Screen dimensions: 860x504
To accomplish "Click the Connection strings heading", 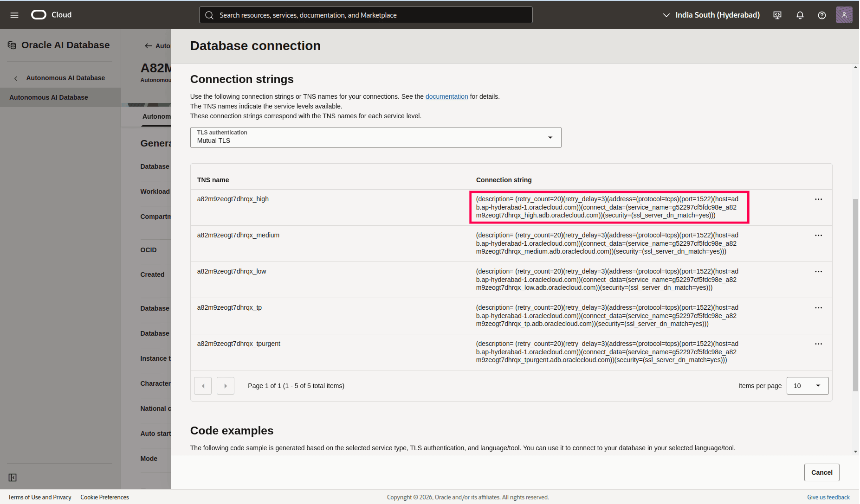I will pyautogui.click(x=242, y=79).
